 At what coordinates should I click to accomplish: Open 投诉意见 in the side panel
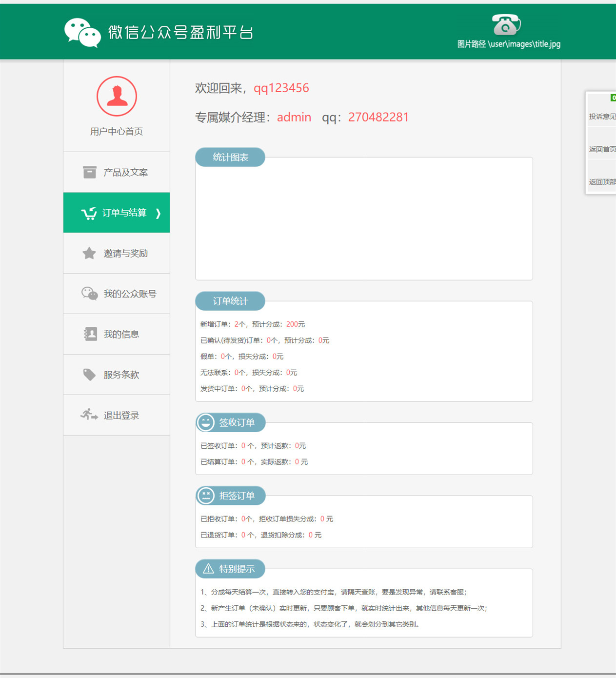coord(602,116)
